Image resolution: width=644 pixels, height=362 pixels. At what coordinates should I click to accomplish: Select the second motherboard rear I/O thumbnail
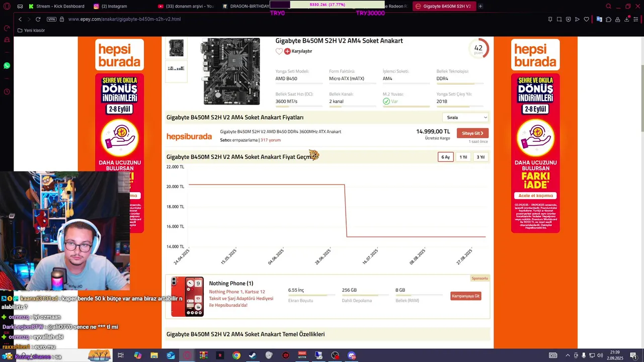coord(176,71)
